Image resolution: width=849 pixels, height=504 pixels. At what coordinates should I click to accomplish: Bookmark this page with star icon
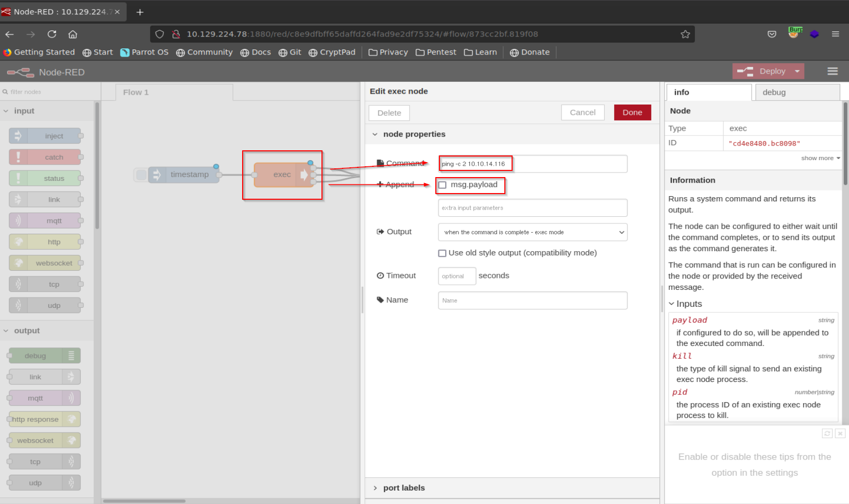tap(685, 34)
